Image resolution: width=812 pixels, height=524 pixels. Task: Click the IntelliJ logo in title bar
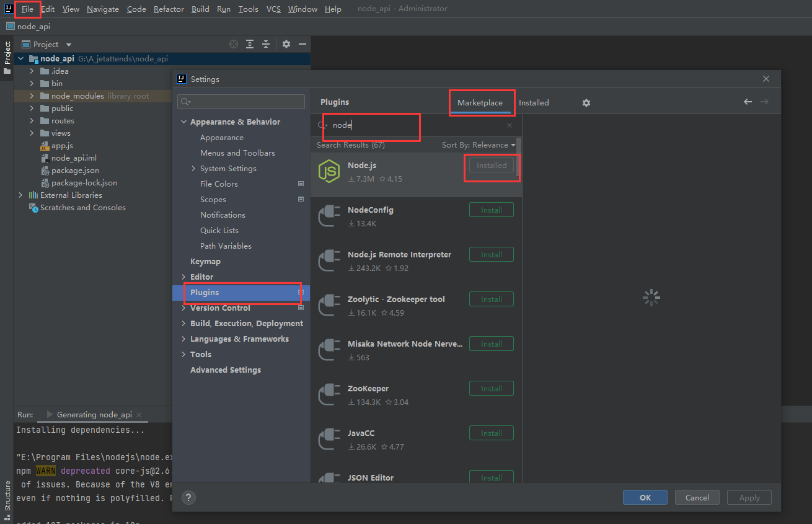pyautogui.click(x=9, y=9)
